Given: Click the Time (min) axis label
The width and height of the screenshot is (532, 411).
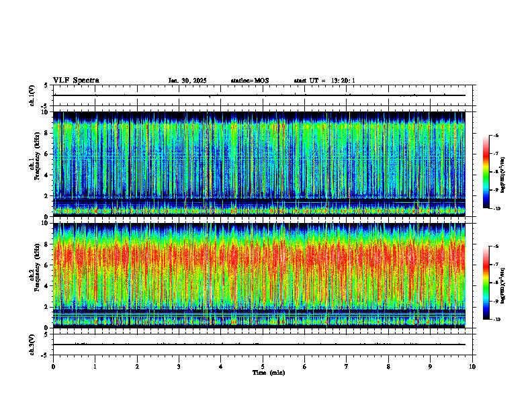Looking at the screenshot, I should point(269,373).
